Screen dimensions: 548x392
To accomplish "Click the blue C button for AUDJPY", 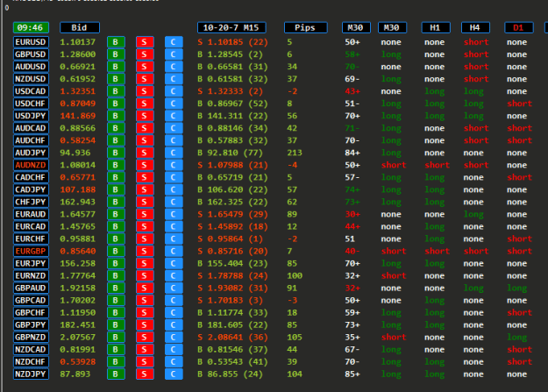I will (174, 153).
